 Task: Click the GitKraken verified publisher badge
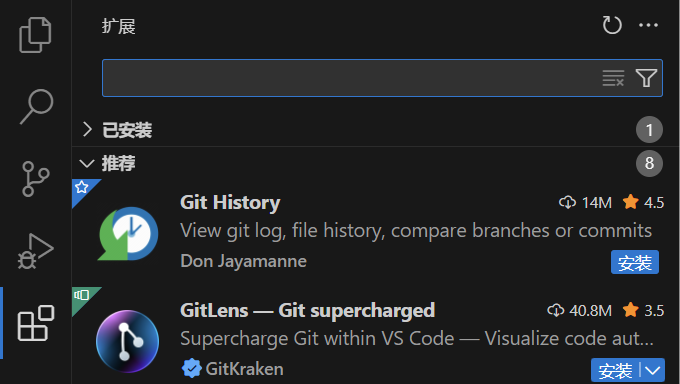click(x=191, y=369)
